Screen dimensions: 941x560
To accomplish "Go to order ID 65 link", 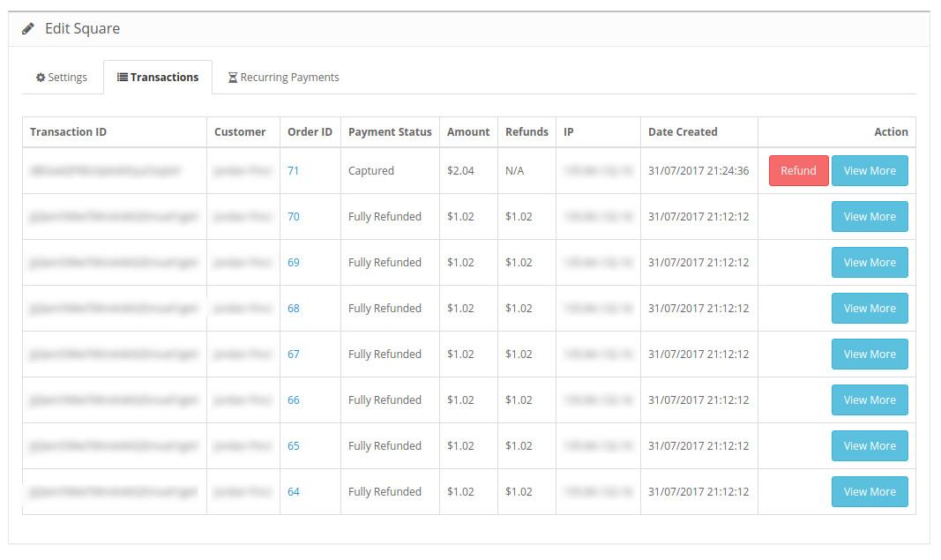I will tap(294, 446).
